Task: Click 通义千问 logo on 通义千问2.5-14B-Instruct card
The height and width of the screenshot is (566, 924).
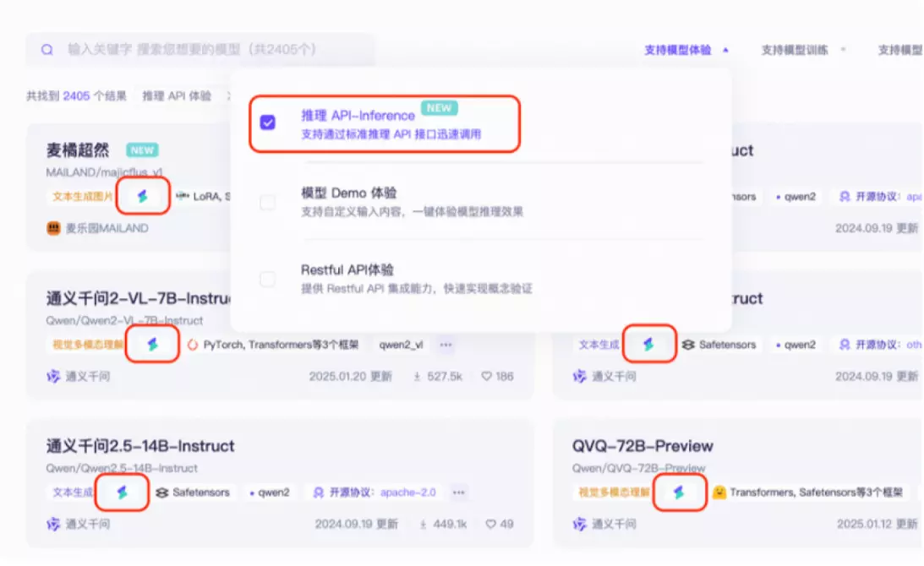Action: [x=53, y=524]
